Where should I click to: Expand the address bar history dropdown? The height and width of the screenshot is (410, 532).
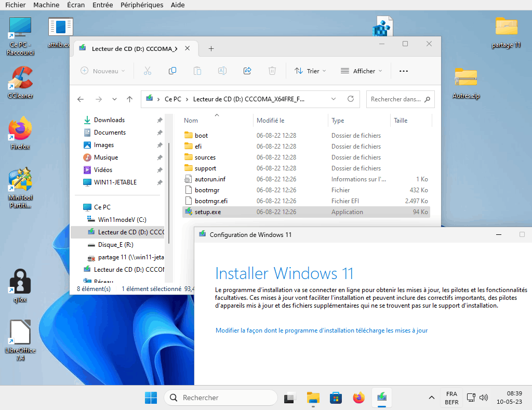(x=334, y=99)
